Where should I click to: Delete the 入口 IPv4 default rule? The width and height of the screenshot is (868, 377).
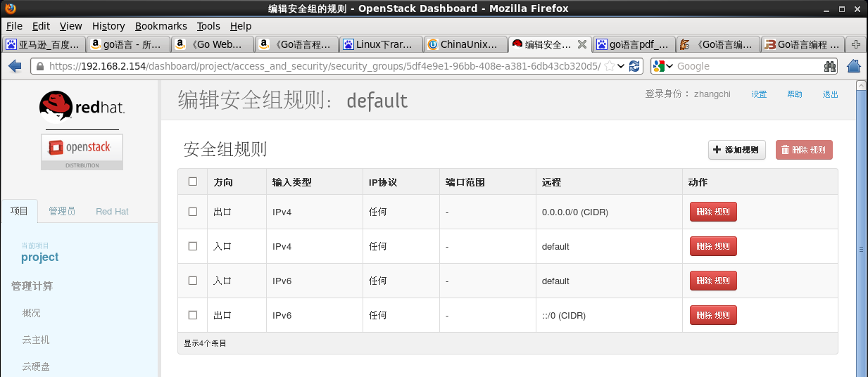tap(713, 246)
